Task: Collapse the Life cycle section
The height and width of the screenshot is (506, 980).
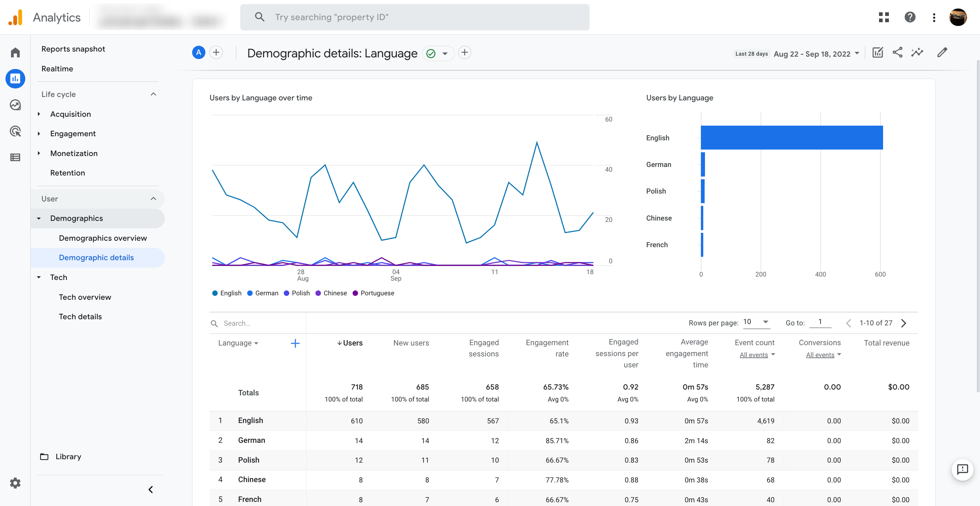Action: (x=153, y=94)
